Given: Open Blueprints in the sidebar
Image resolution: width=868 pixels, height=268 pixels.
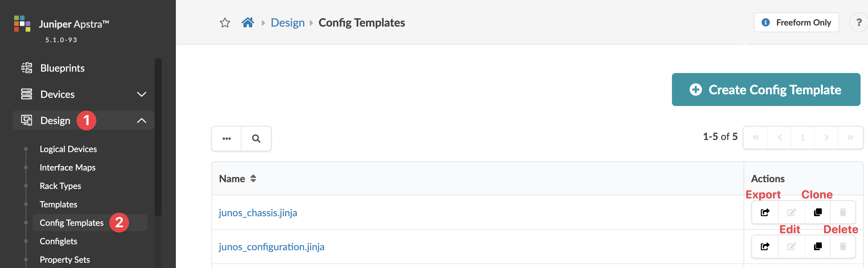Looking at the screenshot, I should (x=62, y=68).
